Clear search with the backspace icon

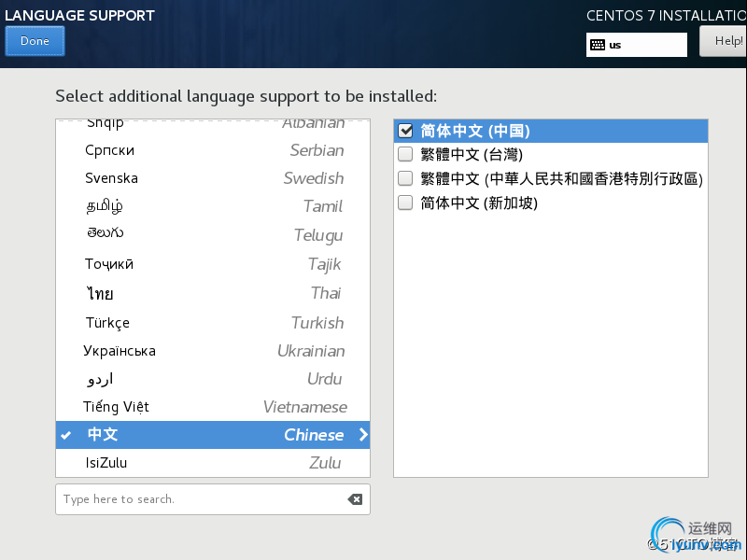[355, 499]
